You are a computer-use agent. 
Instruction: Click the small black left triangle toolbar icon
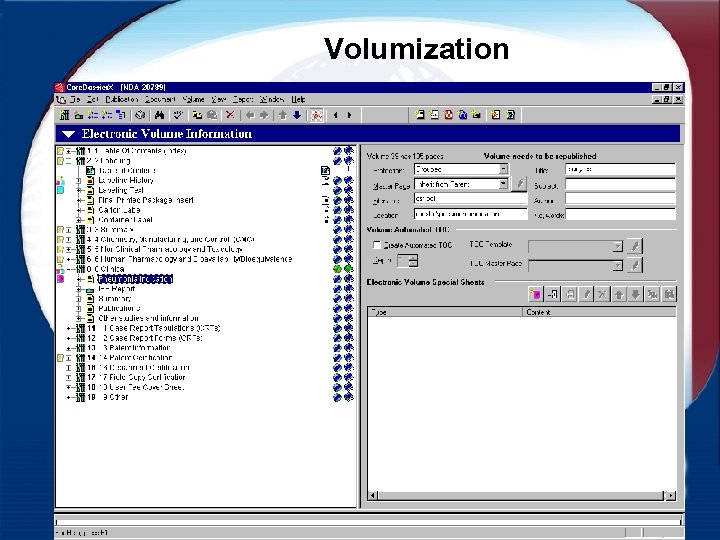336,115
